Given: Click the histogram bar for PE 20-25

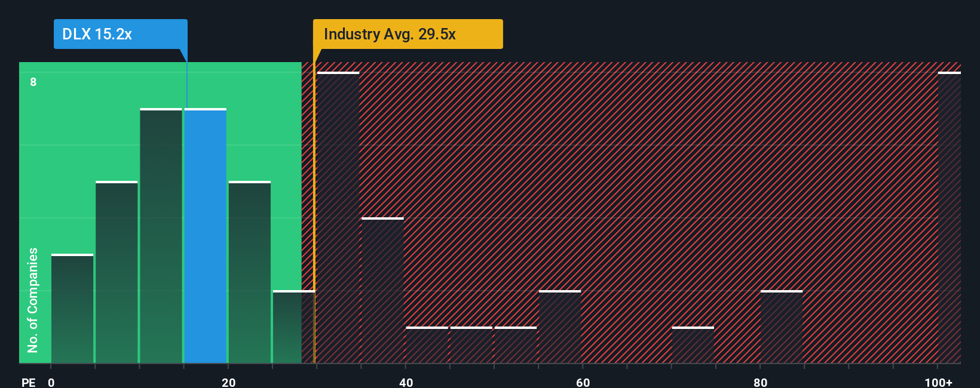Looking at the screenshot, I should coord(250,272).
